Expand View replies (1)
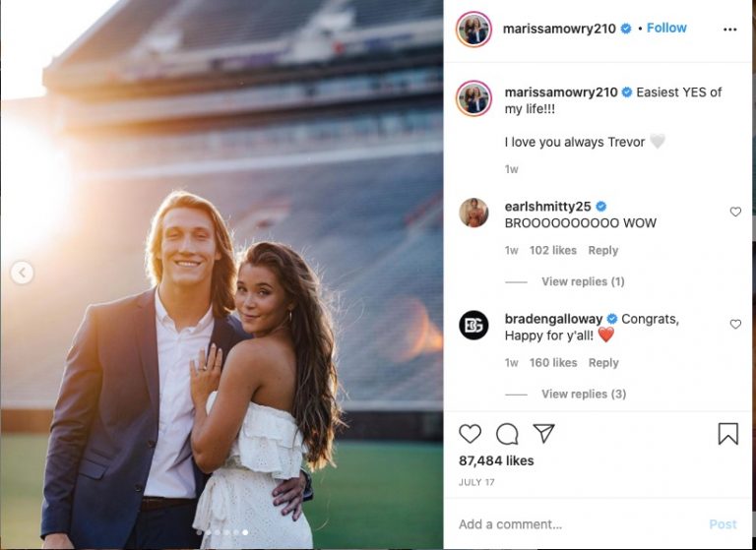This screenshot has width=756, height=550. pyautogui.click(x=583, y=281)
